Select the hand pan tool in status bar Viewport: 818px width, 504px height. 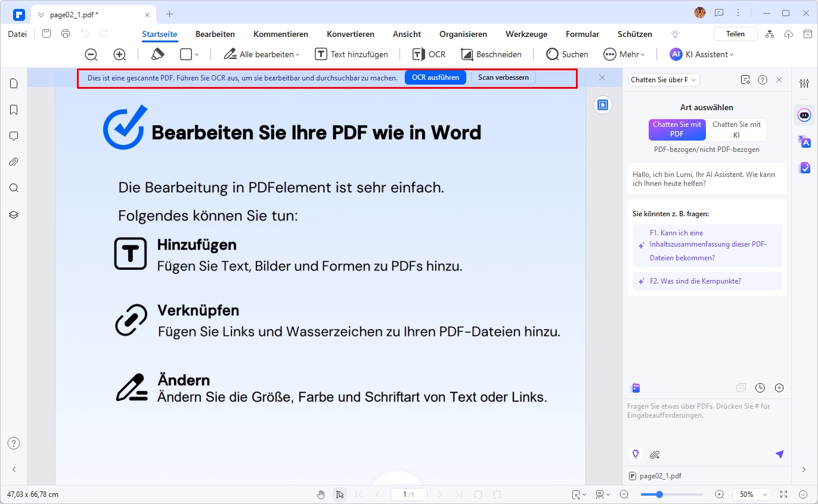pos(321,494)
